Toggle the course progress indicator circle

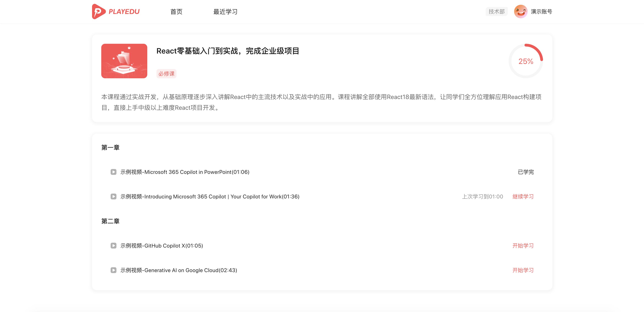[526, 61]
